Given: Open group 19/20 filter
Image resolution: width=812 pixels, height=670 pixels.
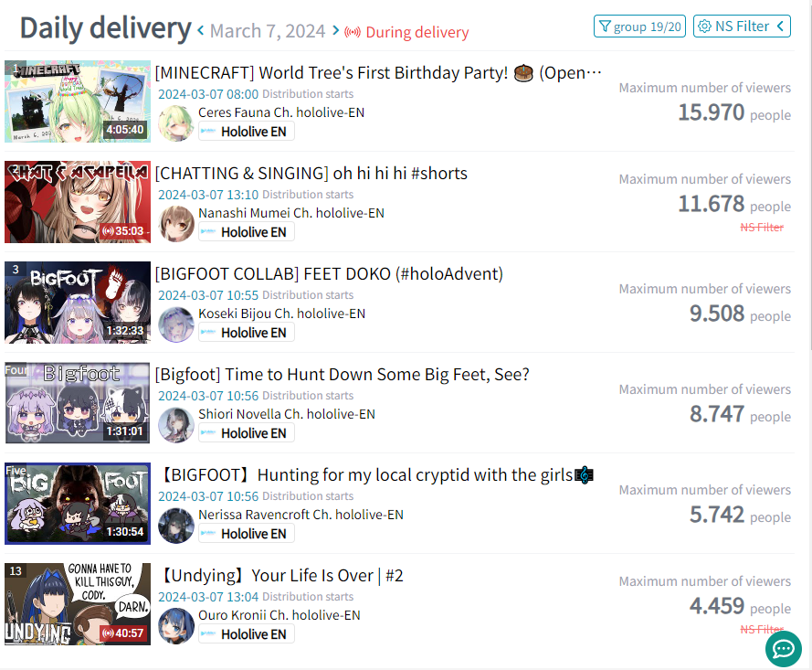Looking at the screenshot, I should click(x=639, y=27).
